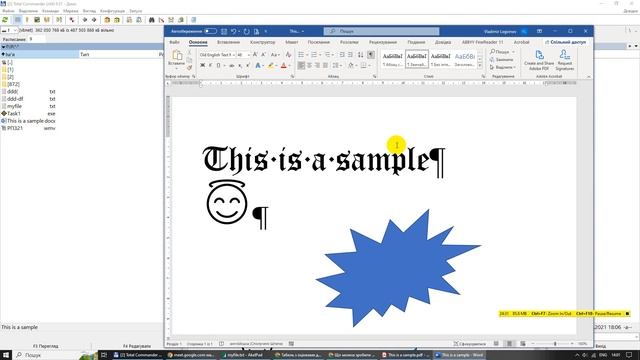
Task: Switch to the Макет ribbon tab
Action: [291, 42]
